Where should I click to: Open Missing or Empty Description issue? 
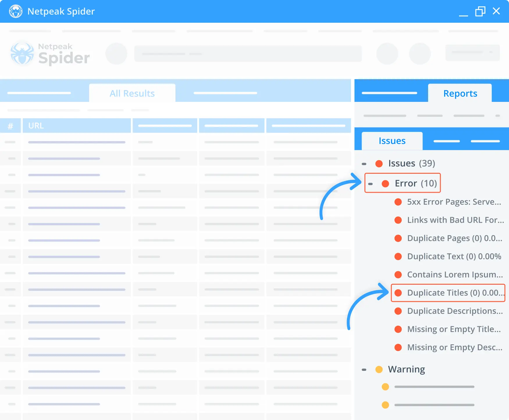(455, 347)
